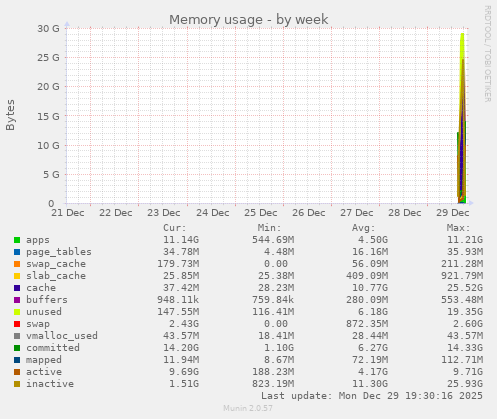
Task: Click the vmalloc_used min value 18.41M
Action: [276, 336]
